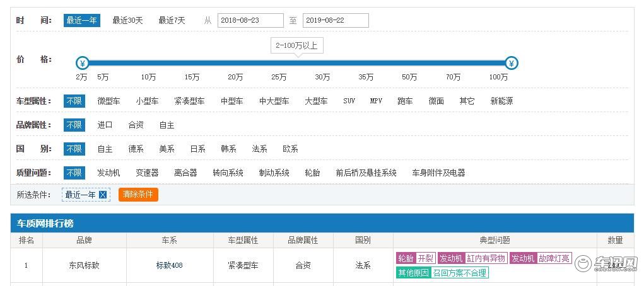Filter by 自主 in 品牌属性 row
The image size is (644, 286).
pyautogui.click(x=167, y=125)
